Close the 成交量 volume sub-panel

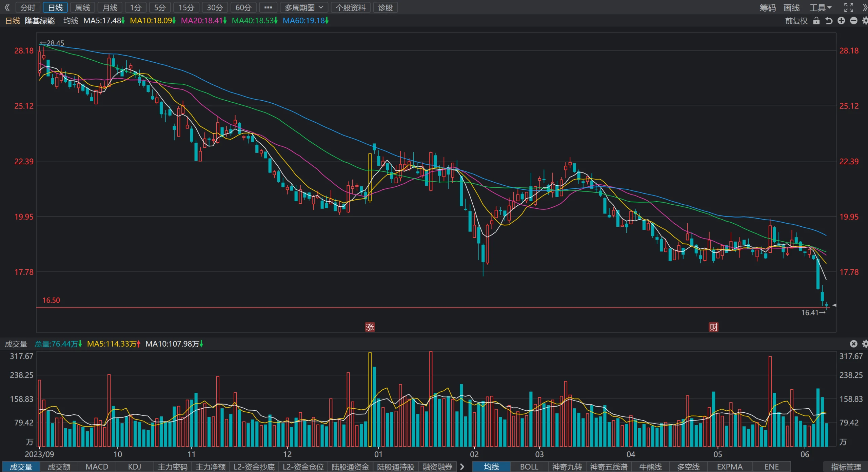coord(853,344)
